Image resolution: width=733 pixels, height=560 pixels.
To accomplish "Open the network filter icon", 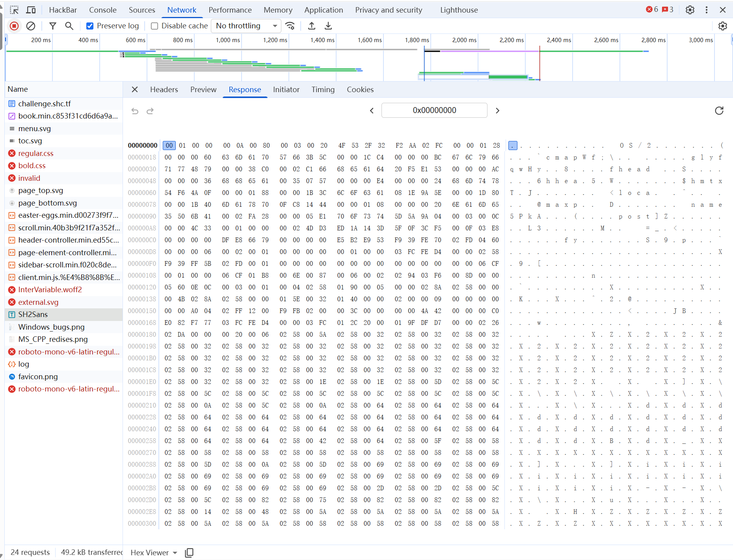I will (x=52, y=26).
